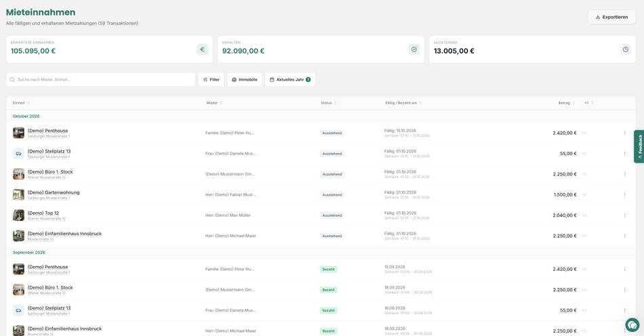This screenshot has width=644, height=336.
Task: Click Ausstehend badge in Gartenwohnung row
Action: (332, 194)
